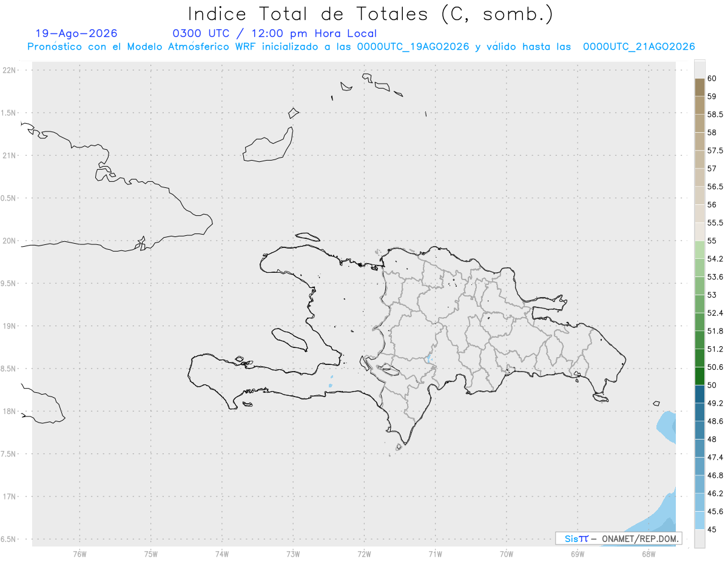Select the dark blue band between 49.2 and 50
Screen dimensions: 728x562
pos(699,394)
